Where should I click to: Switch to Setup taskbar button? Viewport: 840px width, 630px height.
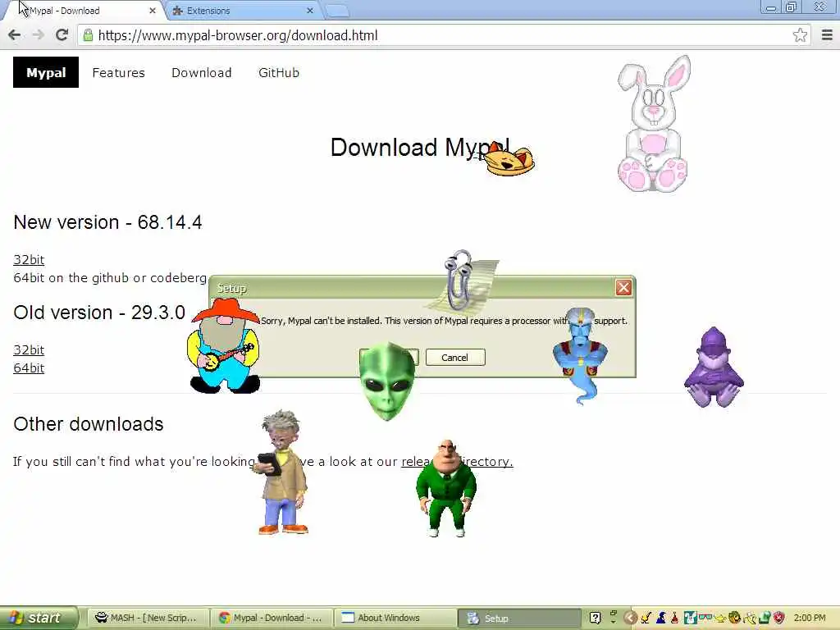[518, 618]
